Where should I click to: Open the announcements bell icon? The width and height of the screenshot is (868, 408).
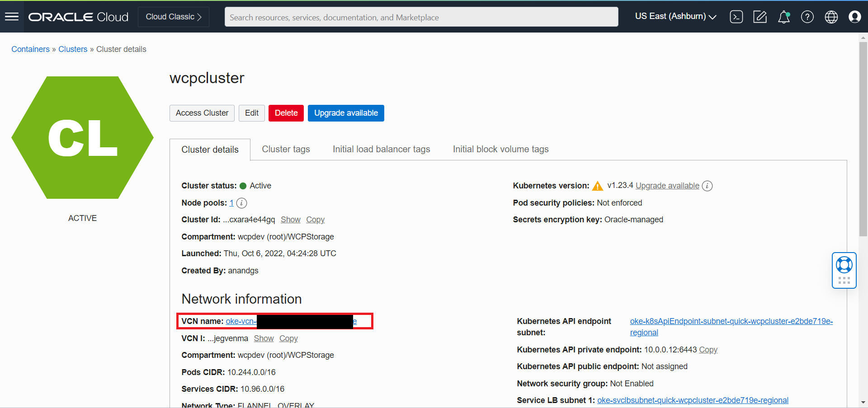coord(784,17)
